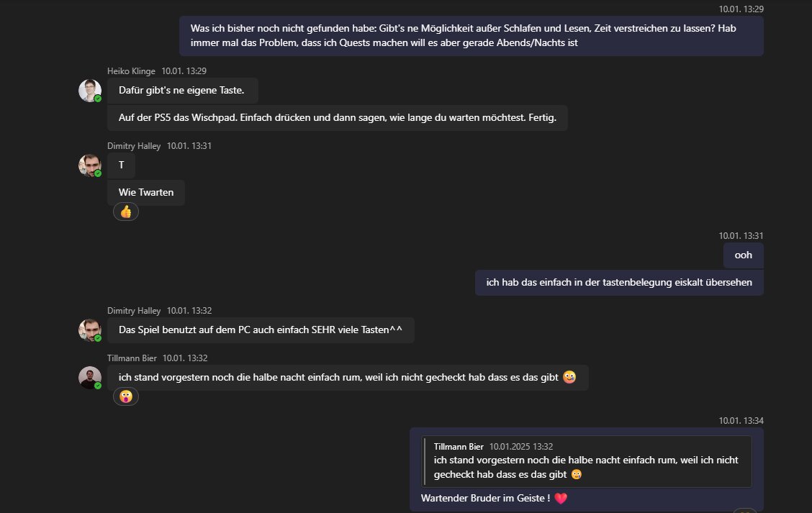Click the green status badge on Tillmann's avatar

(x=98, y=386)
